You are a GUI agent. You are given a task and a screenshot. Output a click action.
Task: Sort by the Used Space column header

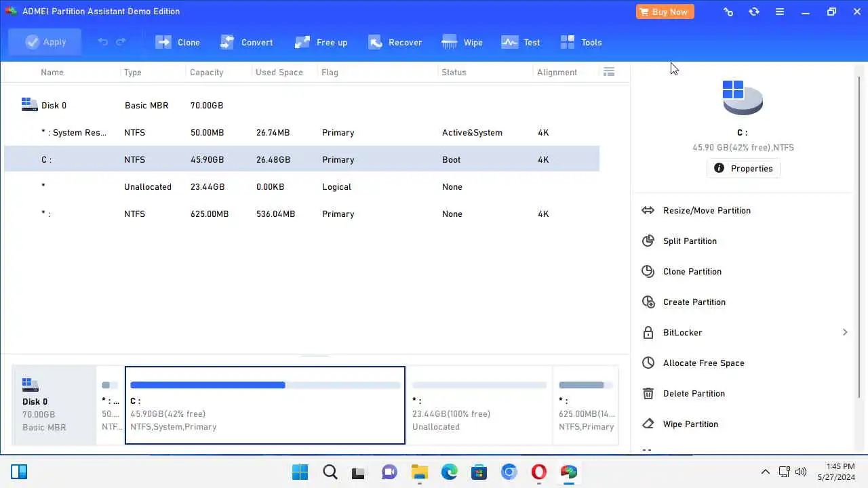(x=279, y=72)
